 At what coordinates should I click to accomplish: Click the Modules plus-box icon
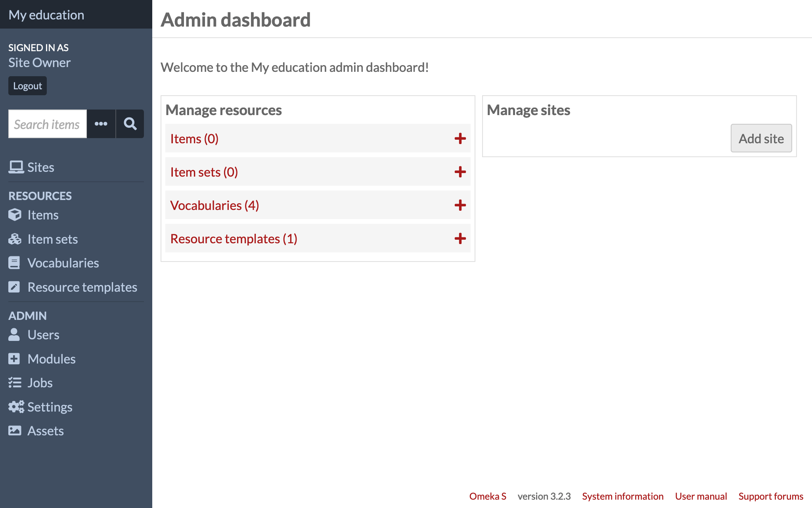(x=14, y=359)
